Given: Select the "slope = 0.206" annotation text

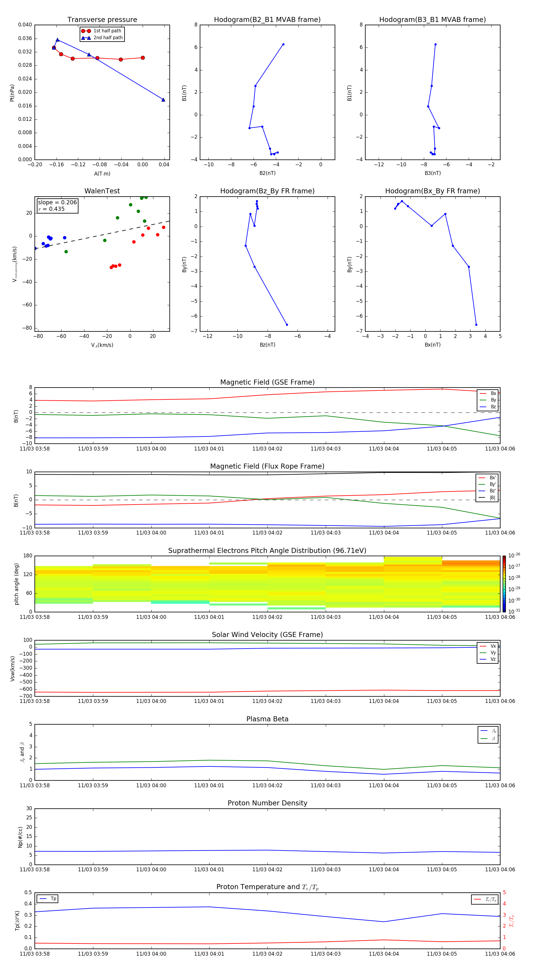Looking at the screenshot, I should (x=57, y=203).
